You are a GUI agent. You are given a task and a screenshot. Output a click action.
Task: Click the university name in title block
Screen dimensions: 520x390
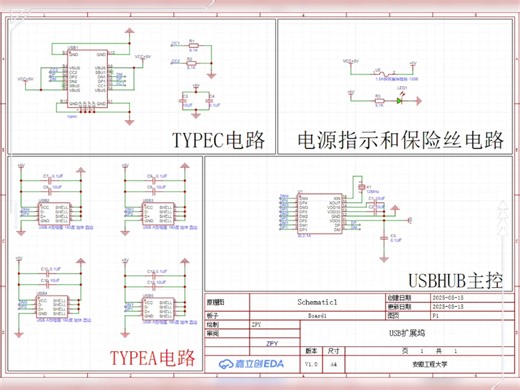pos(430,364)
